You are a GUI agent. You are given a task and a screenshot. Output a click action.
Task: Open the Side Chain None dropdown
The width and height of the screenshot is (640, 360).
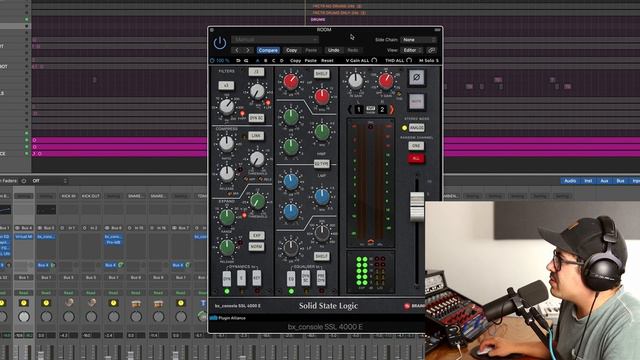pos(418,40)
